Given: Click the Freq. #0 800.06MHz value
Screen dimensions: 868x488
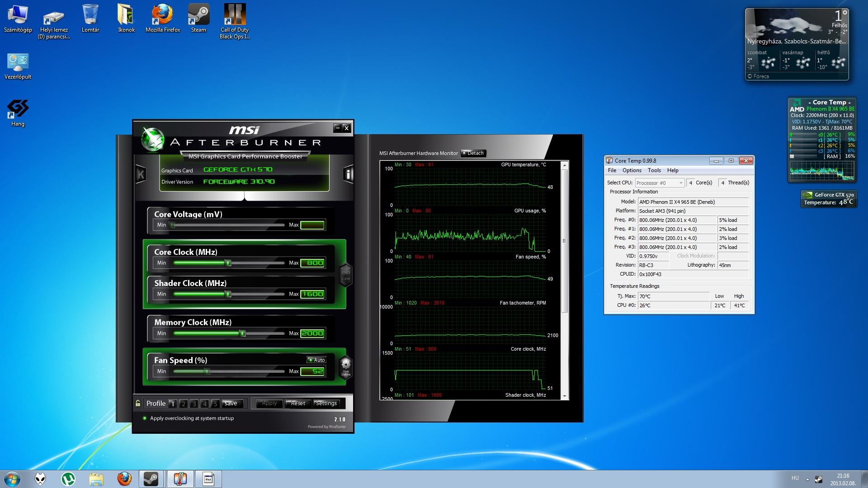Looking at the screenshot, I should [677, 220].
